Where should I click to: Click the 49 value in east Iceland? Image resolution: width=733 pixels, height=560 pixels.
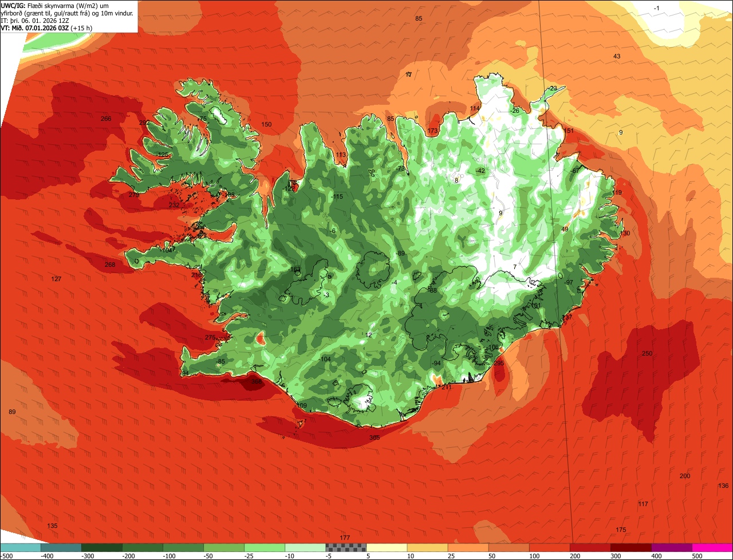(x=565, y=229)
